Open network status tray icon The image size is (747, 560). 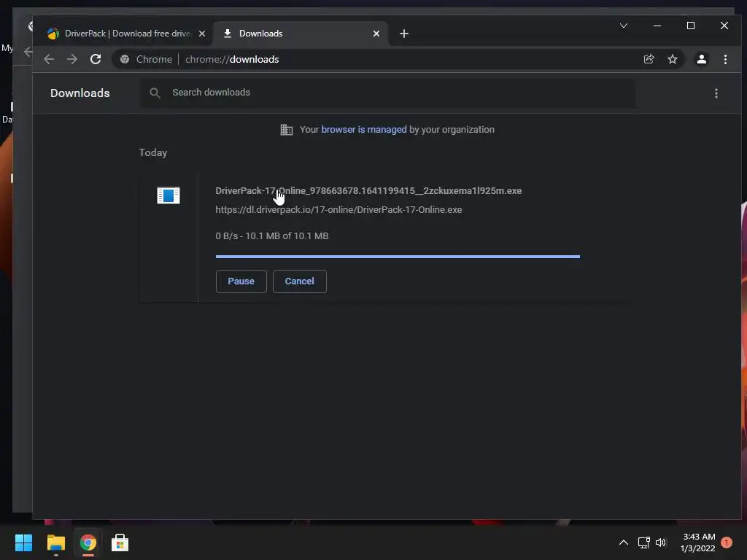643,542
